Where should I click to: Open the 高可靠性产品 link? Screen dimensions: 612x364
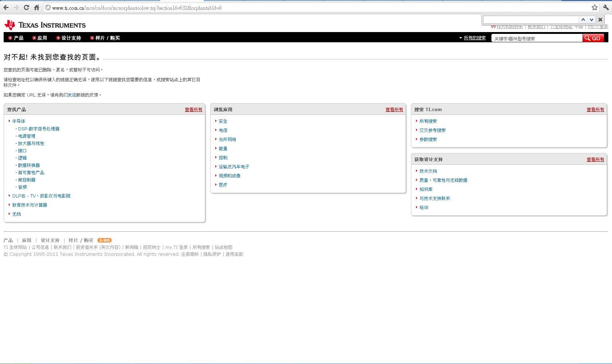pyautogui.click(x=31, y=173)
